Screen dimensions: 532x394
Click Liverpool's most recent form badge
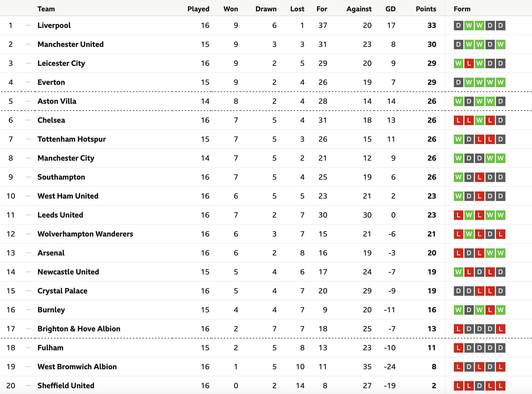pyautogui.click(x=500, y=26)
